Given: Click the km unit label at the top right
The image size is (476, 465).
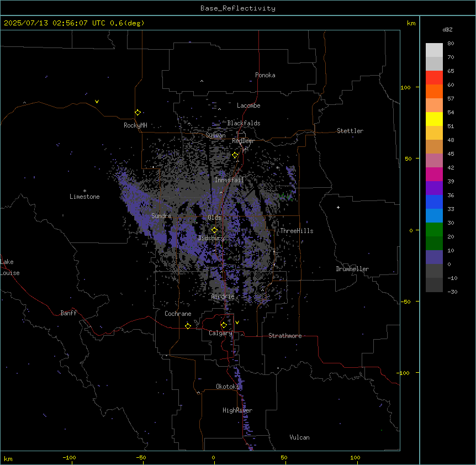Looking at the screenshot, I should [x=411, y=23].
